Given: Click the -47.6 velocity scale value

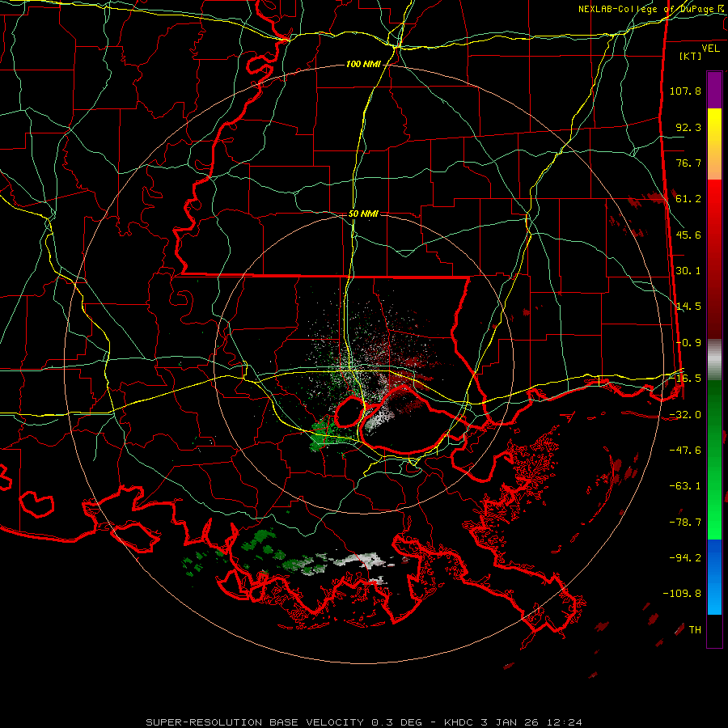Looking at the screenshot, I should 685,451.
